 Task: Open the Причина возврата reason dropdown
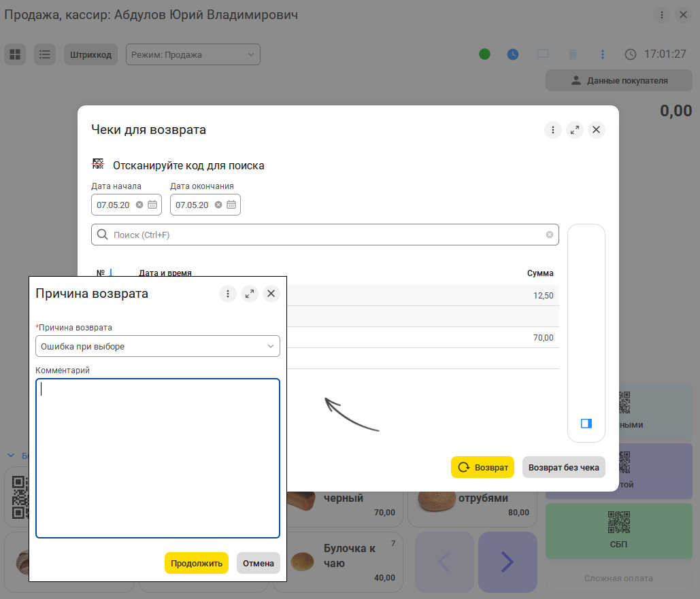[x=158, y=346]
